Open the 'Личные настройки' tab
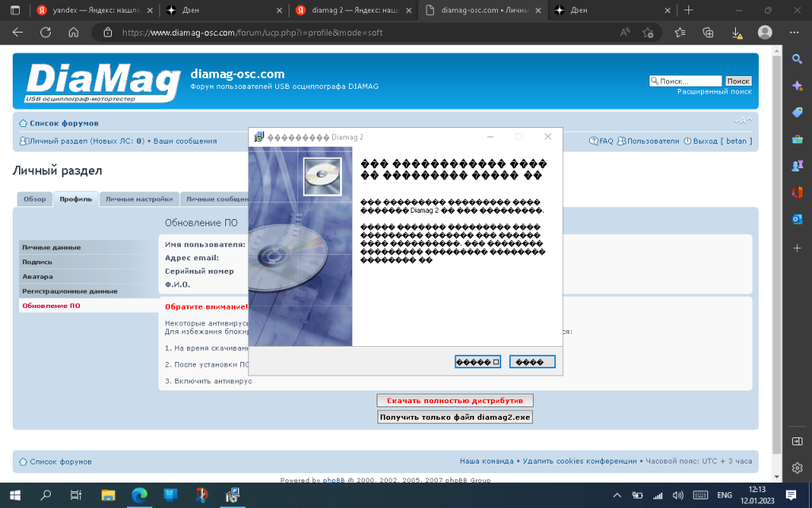 pyautogui.click(x=140, y=199)
